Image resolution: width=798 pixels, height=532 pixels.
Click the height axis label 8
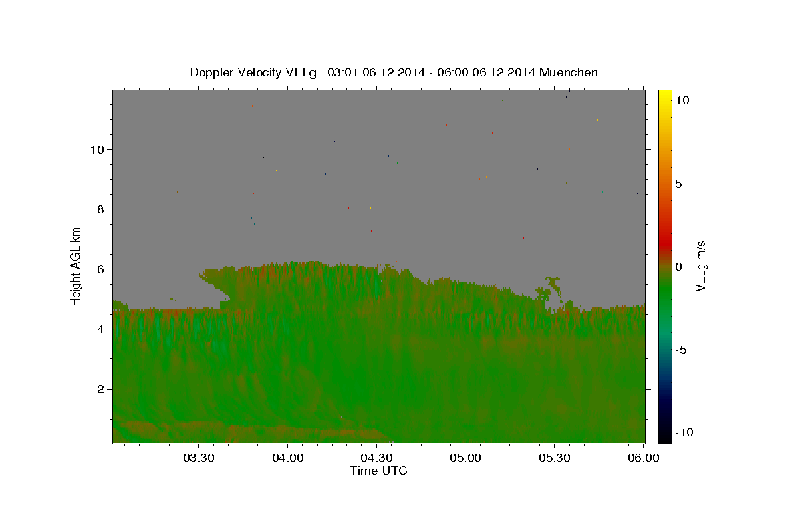tap(101, 209)
